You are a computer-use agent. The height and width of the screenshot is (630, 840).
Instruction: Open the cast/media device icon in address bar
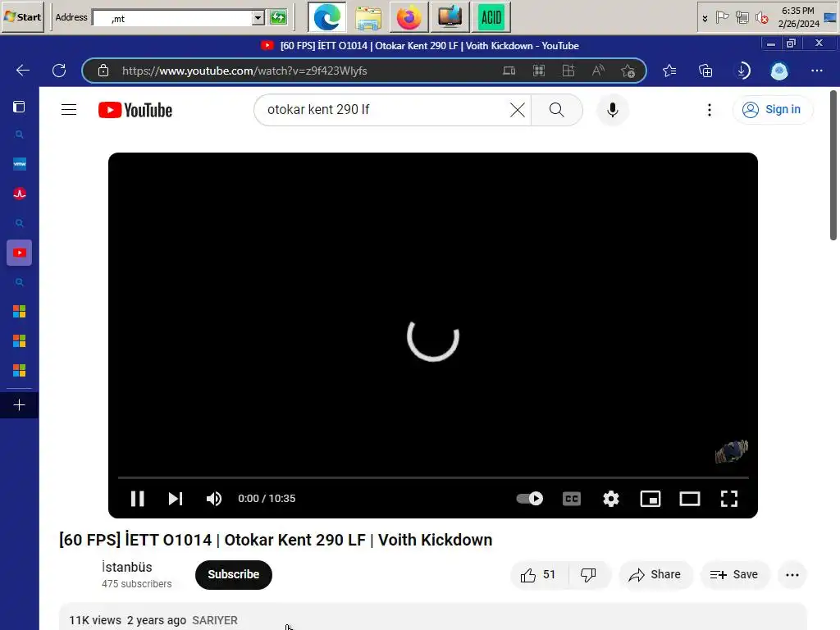(x=509, y=71)
